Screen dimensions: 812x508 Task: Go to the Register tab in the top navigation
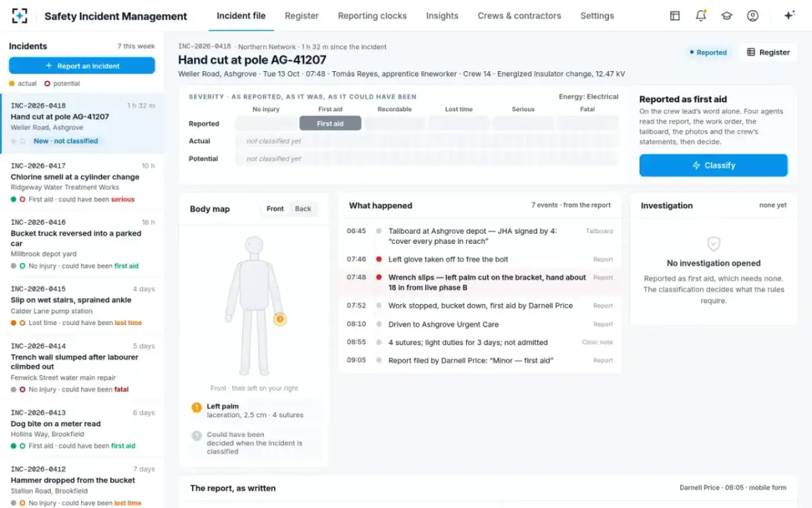[302, 16]
